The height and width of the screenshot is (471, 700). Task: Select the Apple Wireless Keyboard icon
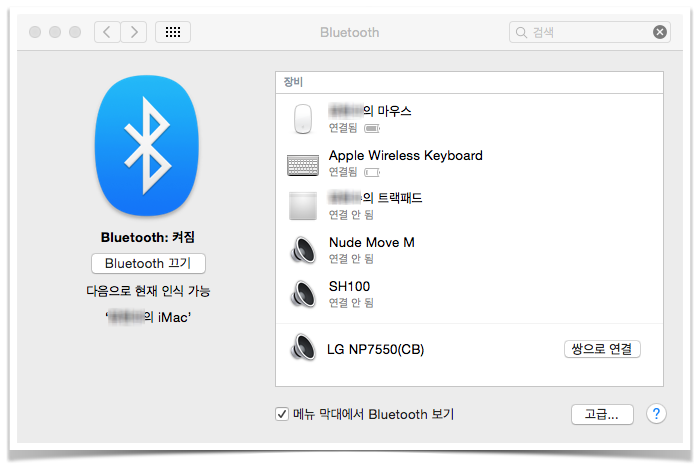303,165
